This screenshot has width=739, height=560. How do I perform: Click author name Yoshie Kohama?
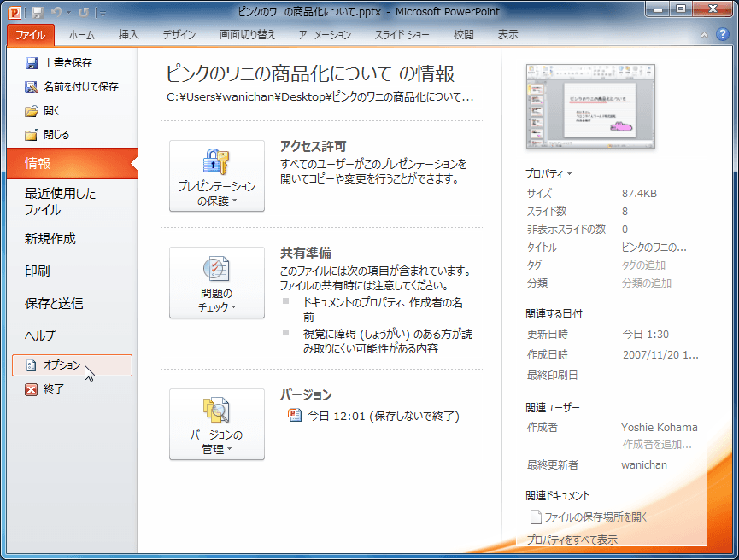pos(659,427)
